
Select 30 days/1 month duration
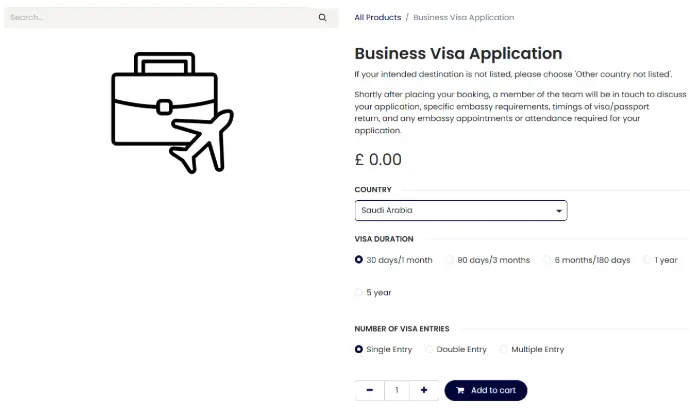coord(359,260)
